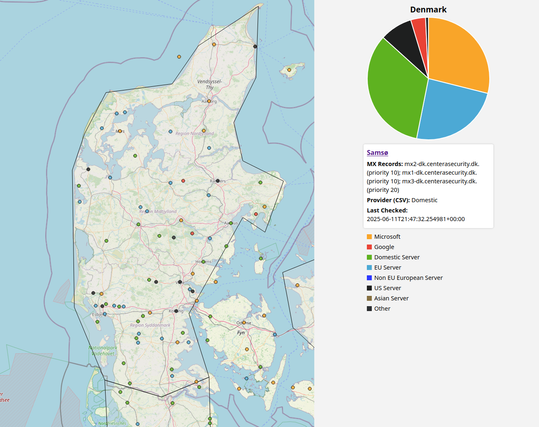This screenshot has height=427, width=539.
Task: Click the Google red legend swatch
Action: (369, 247)
